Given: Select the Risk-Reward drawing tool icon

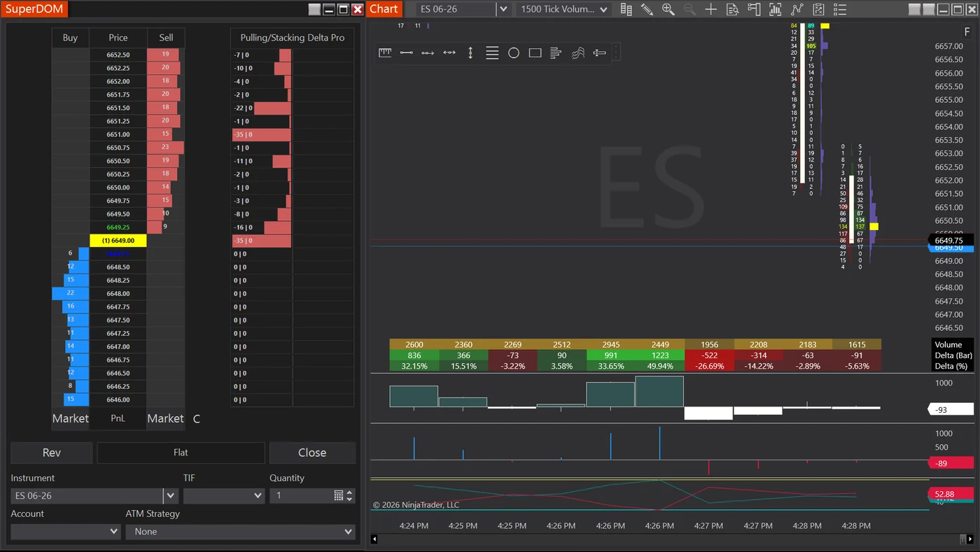Looking at the screenshot, I should point(600,53).
